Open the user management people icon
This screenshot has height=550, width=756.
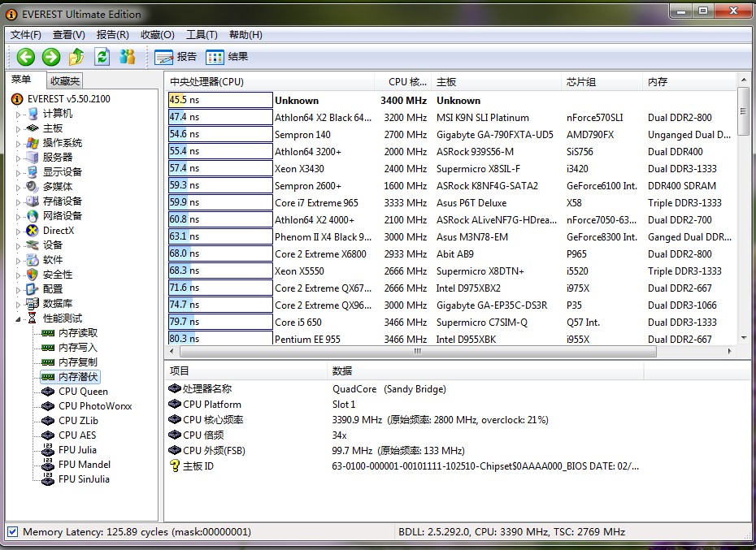(x=128, y=57)
